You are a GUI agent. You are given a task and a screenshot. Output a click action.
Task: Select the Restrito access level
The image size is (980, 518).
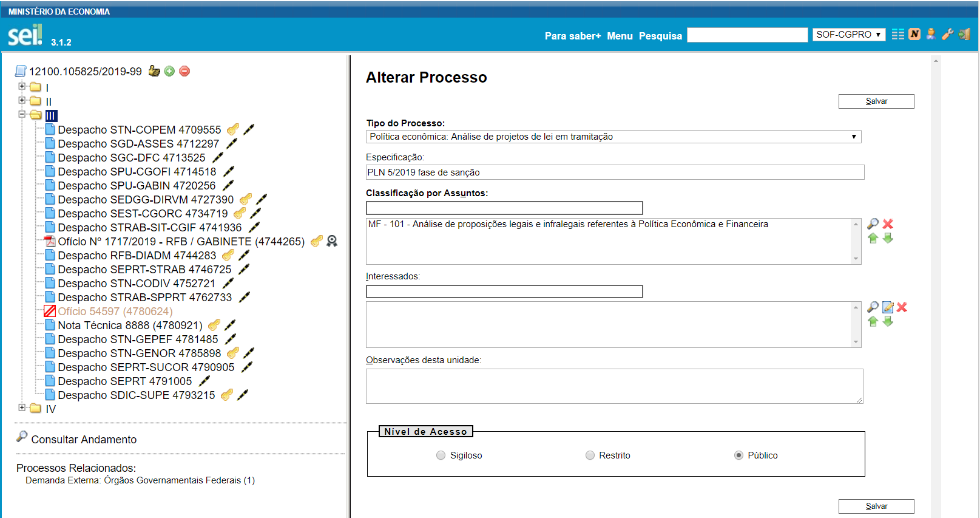(590, 455)
